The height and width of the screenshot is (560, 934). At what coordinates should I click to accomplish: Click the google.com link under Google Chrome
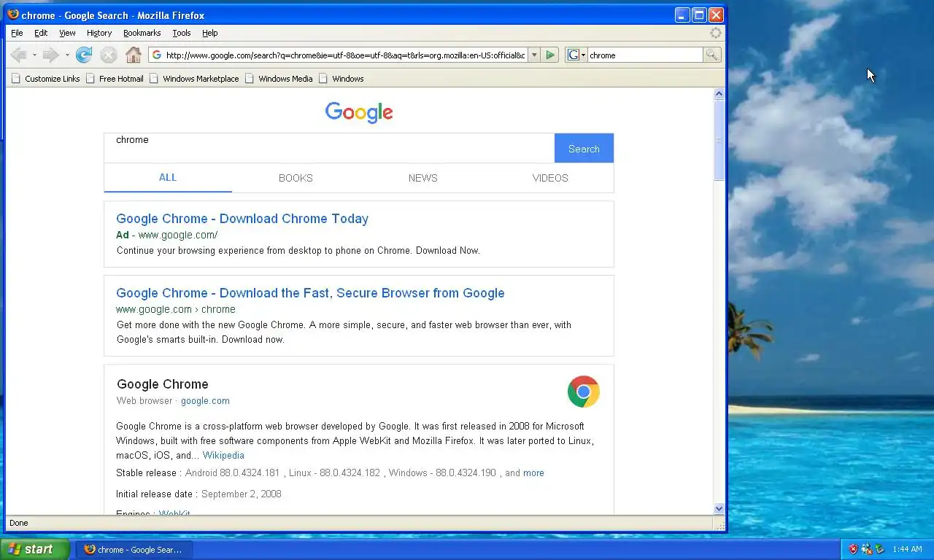[x=205, y=400]
